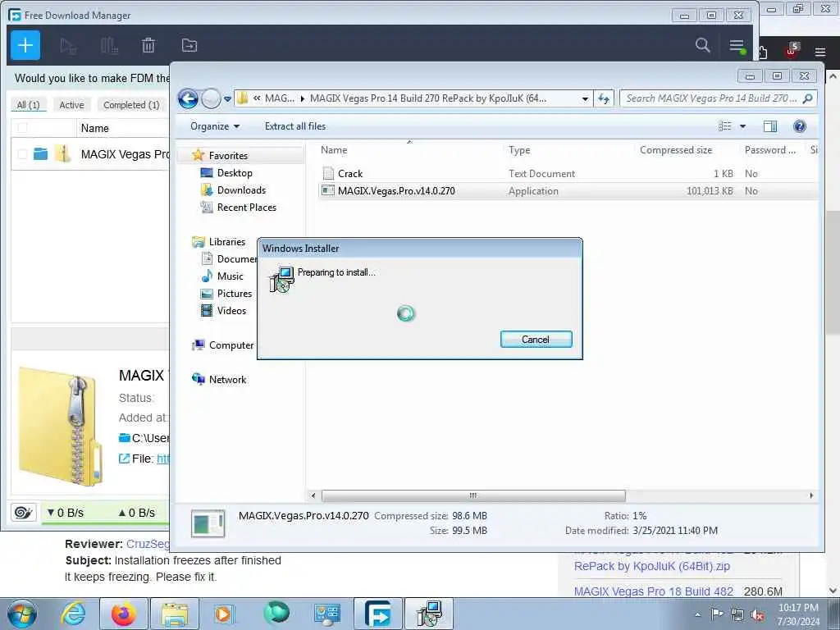Toggle the preview pane icon
Image resolution: width=840 pixels, height=630 pixels.
tap(769, 126)
